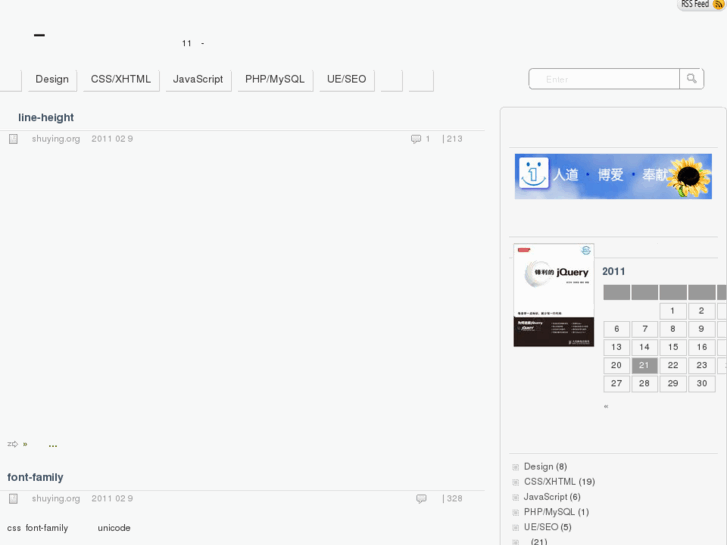Select day 29 in the calendar

(x=673, y=384)
